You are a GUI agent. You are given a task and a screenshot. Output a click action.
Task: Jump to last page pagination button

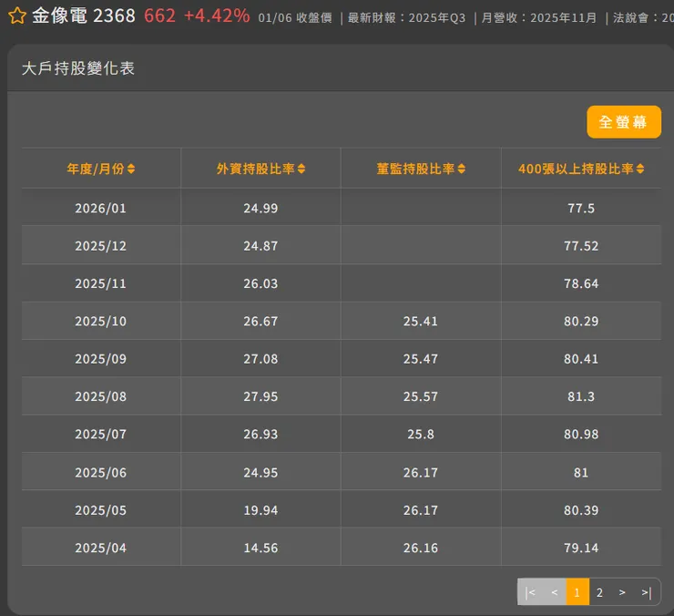pos(647,592)
